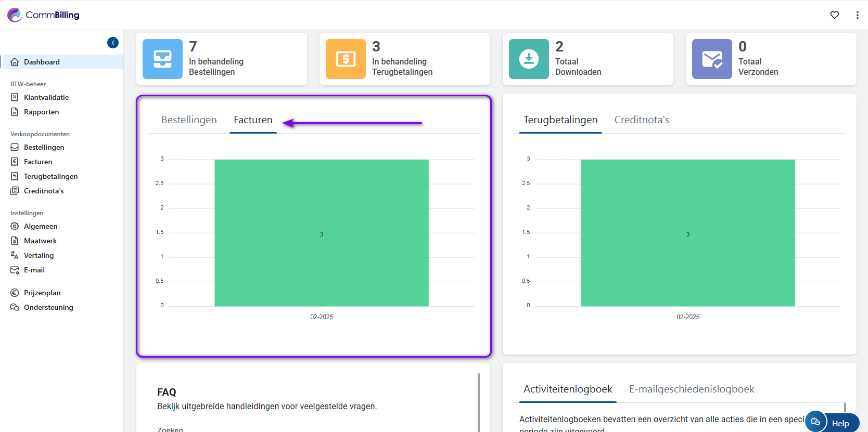This screenshot has height=432, width=868.
Task: Switch to the Bestellingen chart tab
Action: [x=189, y=120]
